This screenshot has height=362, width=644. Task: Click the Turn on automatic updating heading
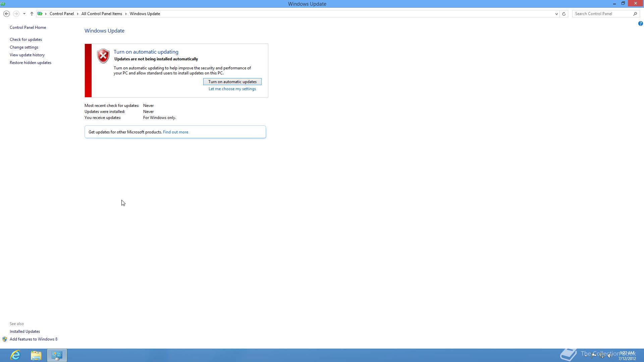pyautogui.click(x=146, y=52)
